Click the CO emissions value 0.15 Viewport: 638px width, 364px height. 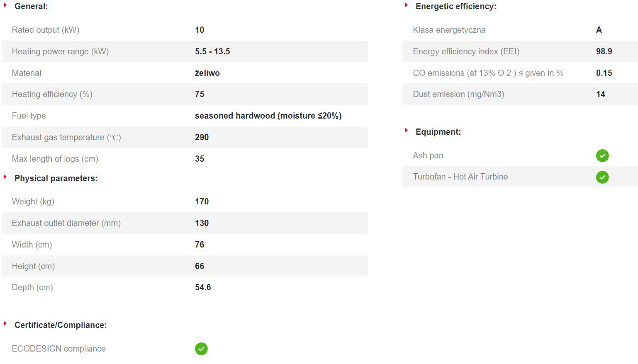click(x=604, y=73)
